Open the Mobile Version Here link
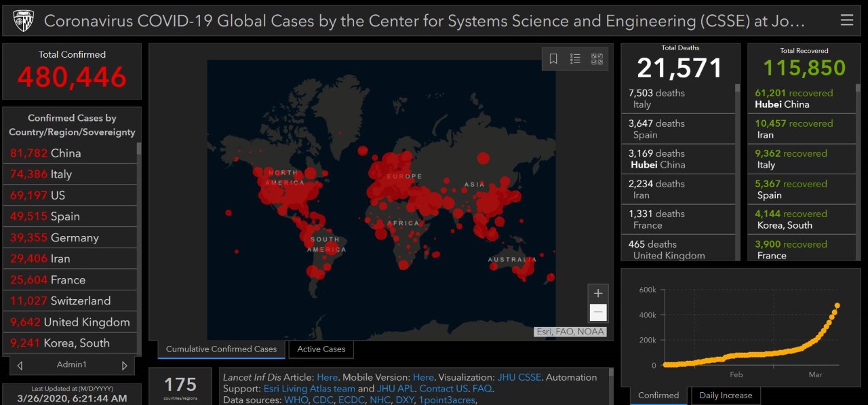 (423, 377)
